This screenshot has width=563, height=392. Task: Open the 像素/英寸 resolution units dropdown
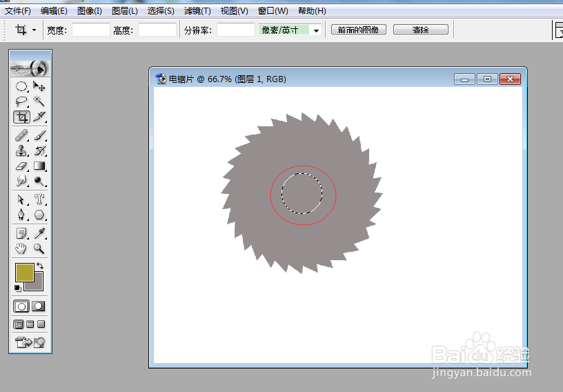316,30
